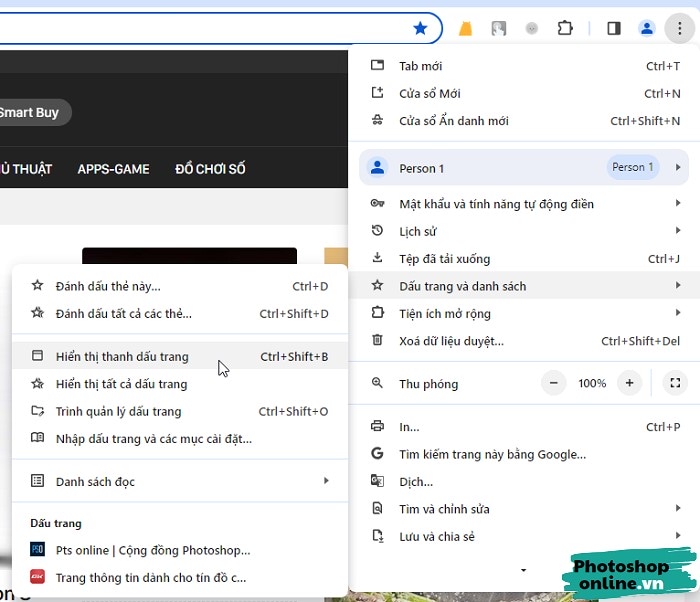Click the book icon beside Nhập dấu trang
This screenshot has width=700, height=602.
(38, 437)
